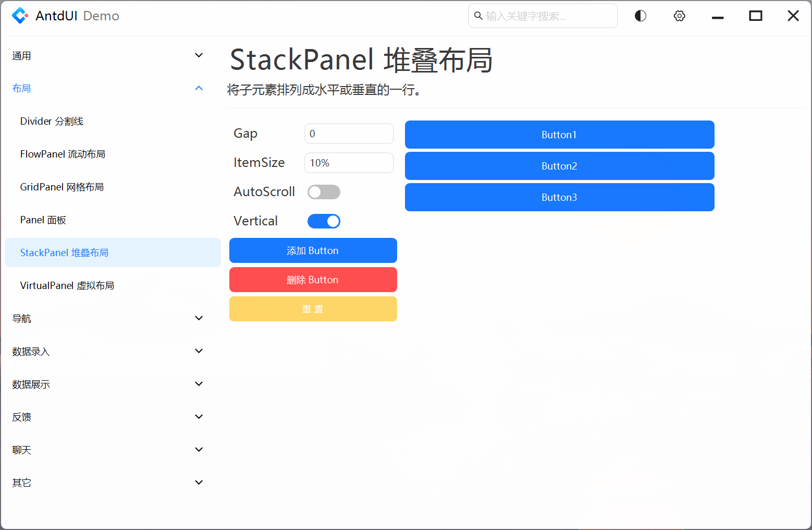Viewport: 812px width, 530px height.
Task: Enable the AutoScroll switch
Action: coord(324,191)
